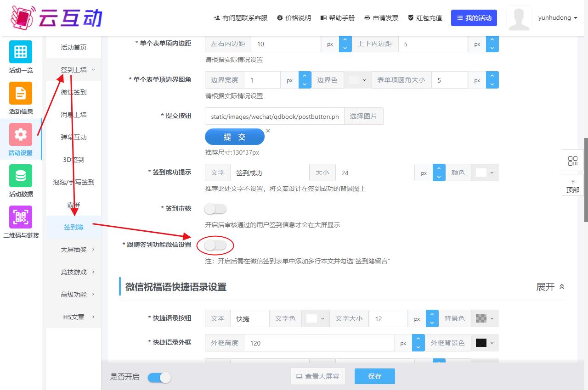Open 3D签到 menu item
Image resolution: width=588 pixels, height=390 pixels.
73,160
